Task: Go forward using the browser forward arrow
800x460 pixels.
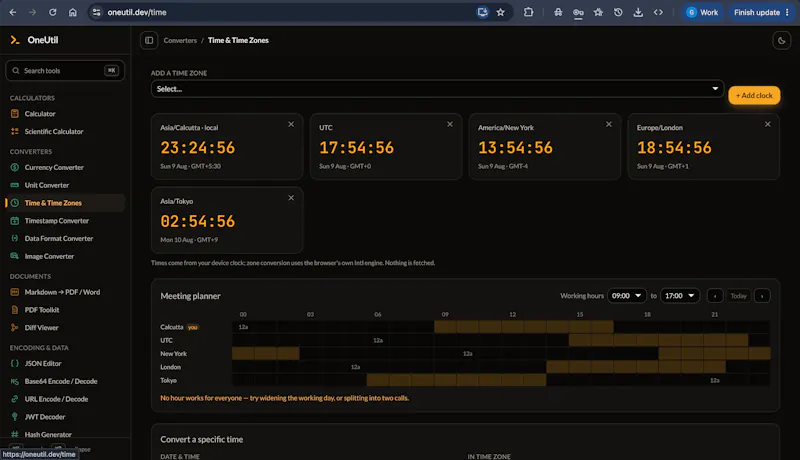Action: 33,12
